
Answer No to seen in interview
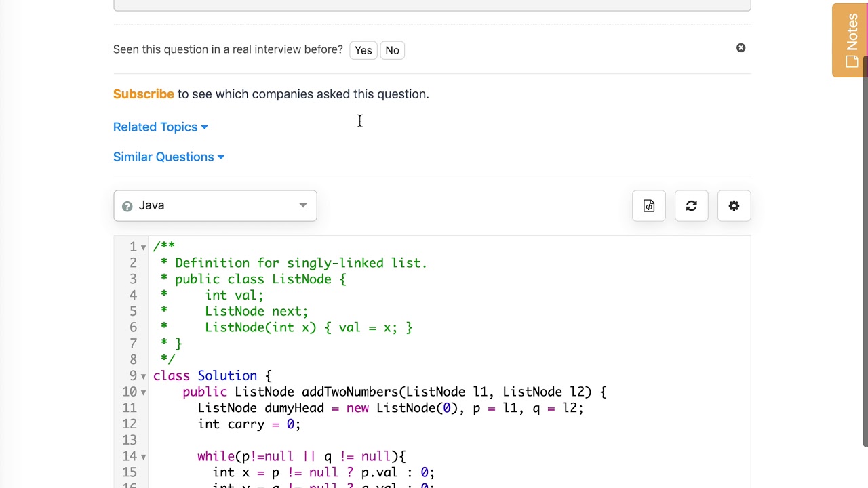[392, 50]
